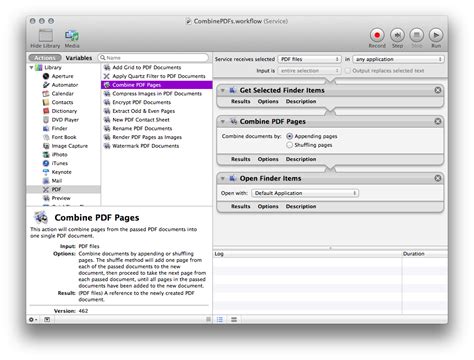The height and width of the screenshot is (360, 474).
Task: Open the Media browser icon
Action: pyautogui.click(x=72, y=35)
